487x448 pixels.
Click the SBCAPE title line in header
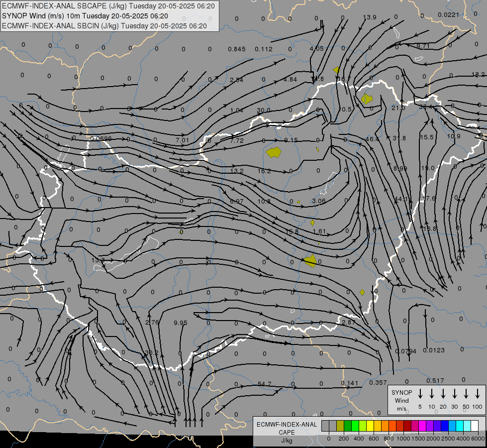point(108,6)
